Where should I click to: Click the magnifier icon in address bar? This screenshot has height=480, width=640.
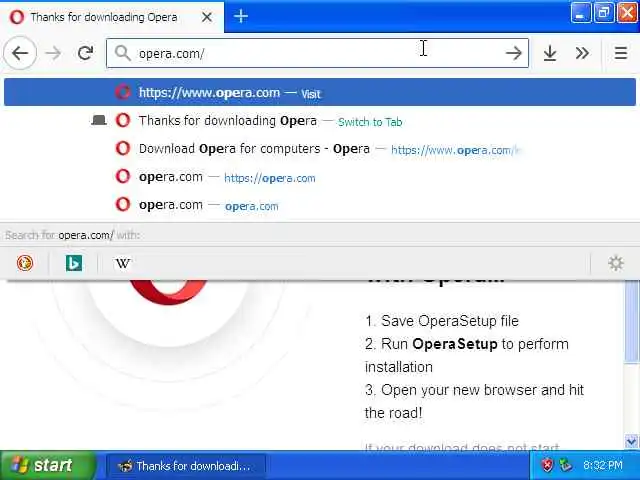tap(122, 53)
